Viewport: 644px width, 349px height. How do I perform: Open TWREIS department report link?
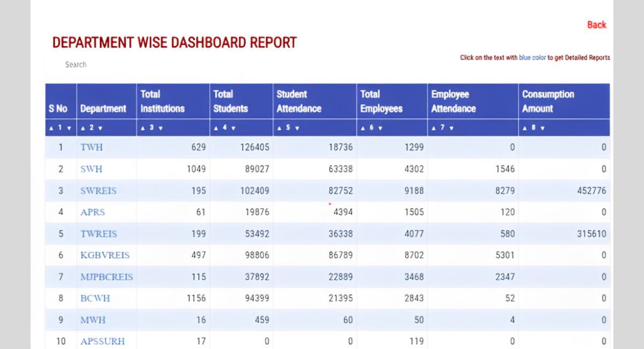(98, 234)
